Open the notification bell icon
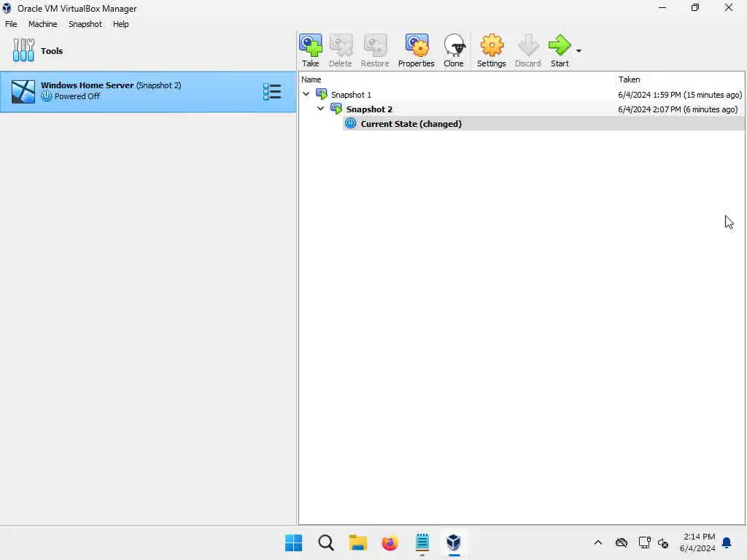 tap(727, 542)
